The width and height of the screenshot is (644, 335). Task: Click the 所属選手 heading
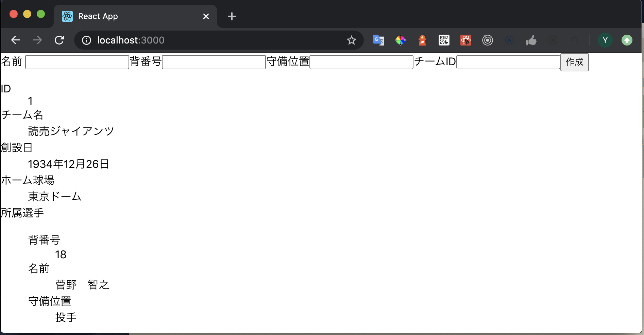(22, 213)
